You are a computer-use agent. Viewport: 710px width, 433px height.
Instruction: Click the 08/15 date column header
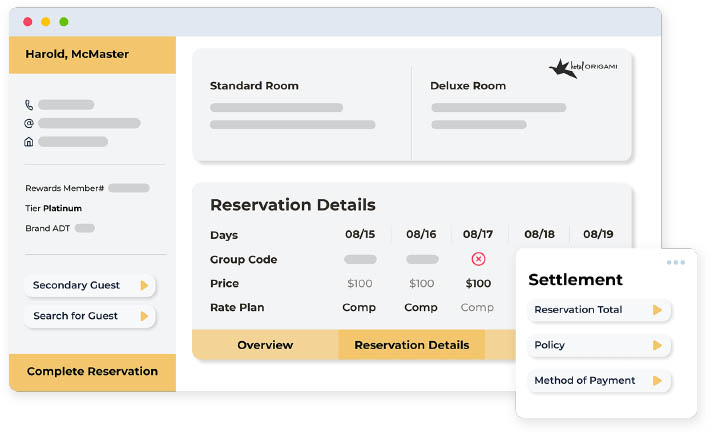[x=359, y=234]
